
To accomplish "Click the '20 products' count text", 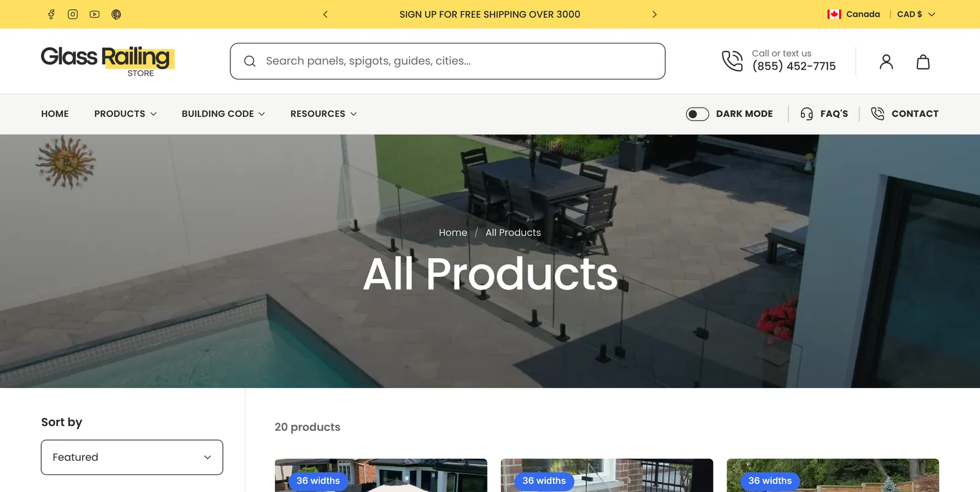I will click(x=307, y=427).
